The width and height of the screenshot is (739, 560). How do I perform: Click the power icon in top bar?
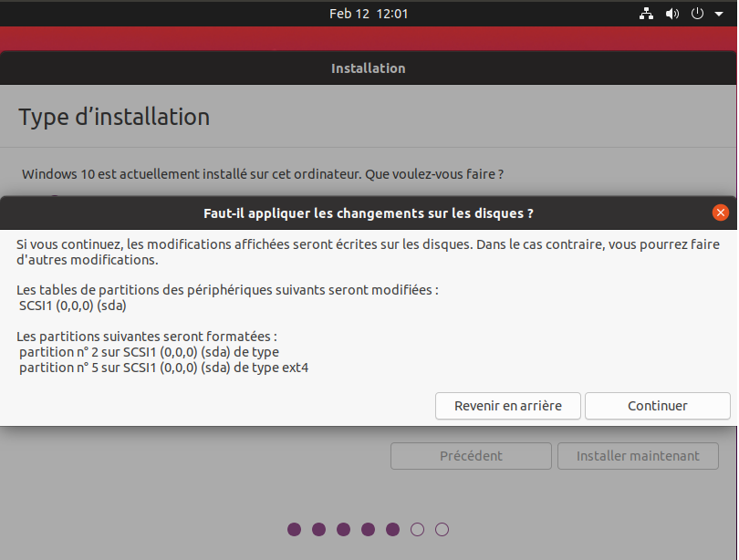coord(697,14)
